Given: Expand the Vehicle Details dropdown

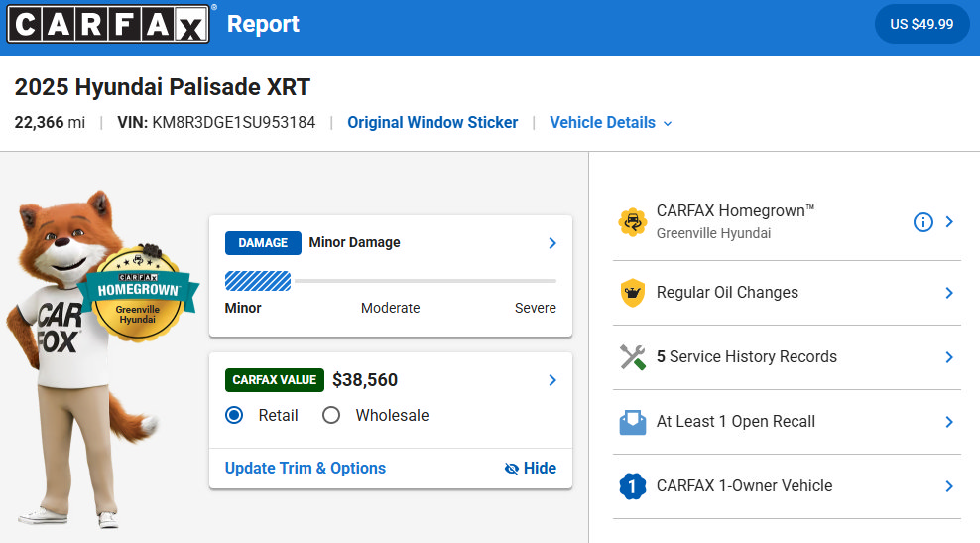Looking at the screenshot, I should click(x=611, y=123).
